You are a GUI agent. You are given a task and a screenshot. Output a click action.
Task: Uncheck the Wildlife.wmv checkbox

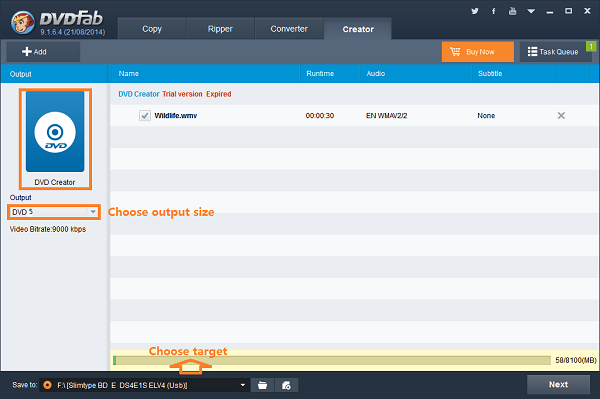coord(145,116)
